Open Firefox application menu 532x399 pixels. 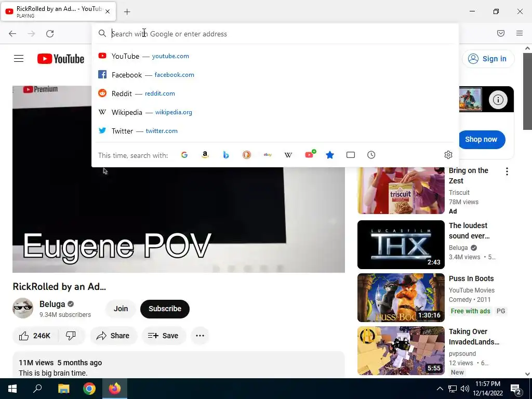tap(520, 33)
